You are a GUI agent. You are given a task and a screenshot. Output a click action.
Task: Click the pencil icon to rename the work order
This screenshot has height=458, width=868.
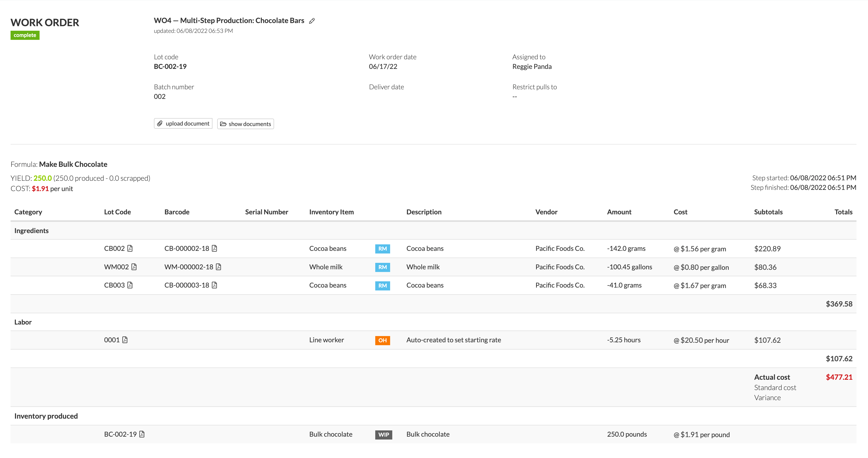tap(312, 21)
